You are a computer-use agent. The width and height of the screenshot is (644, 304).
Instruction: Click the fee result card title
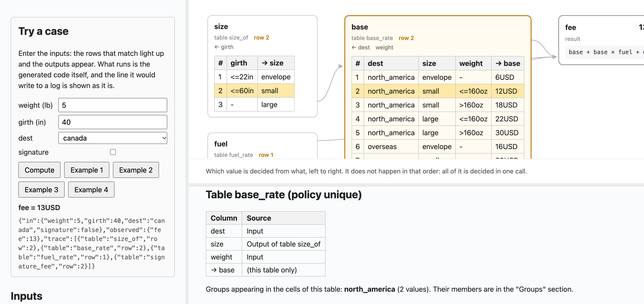coord(570,27)
